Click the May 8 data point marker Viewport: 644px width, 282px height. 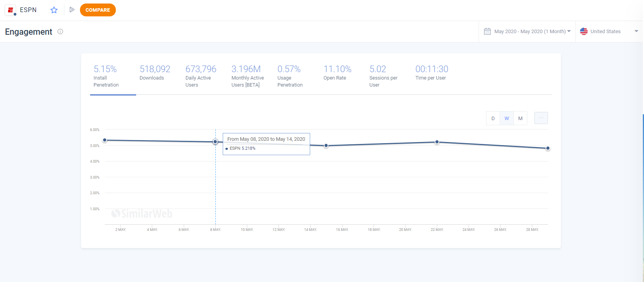point(215,142)
